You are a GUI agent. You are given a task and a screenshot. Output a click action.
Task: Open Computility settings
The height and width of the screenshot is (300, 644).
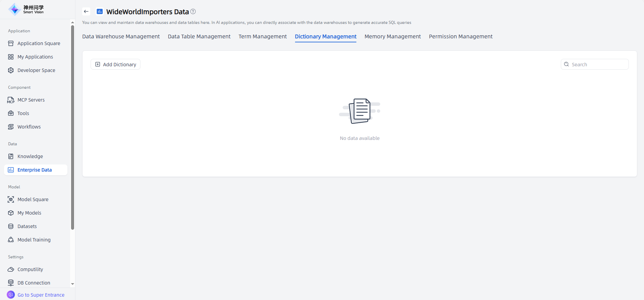tap(30, 269)
